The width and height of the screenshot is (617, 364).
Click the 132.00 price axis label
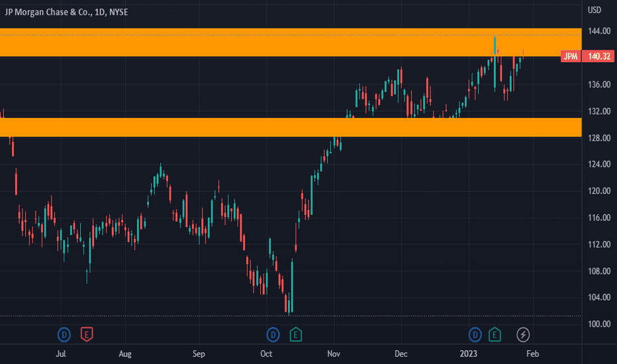(599, 111)
